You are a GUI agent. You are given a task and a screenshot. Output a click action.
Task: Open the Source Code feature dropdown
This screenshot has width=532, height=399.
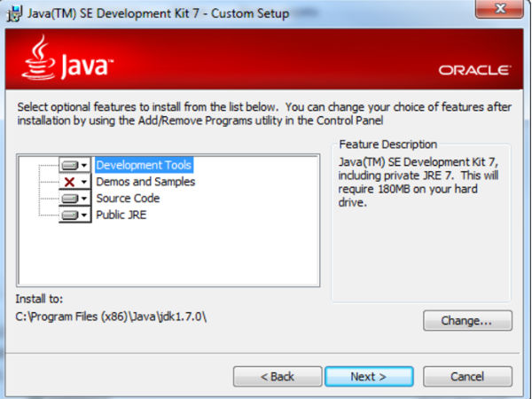75,199
